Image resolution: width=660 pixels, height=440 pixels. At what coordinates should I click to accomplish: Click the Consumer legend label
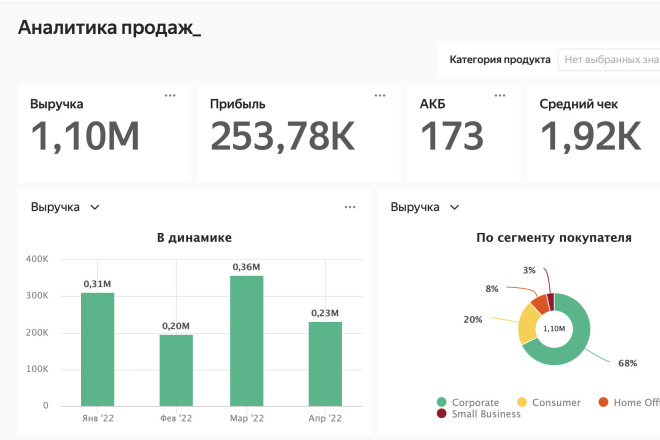556,403
